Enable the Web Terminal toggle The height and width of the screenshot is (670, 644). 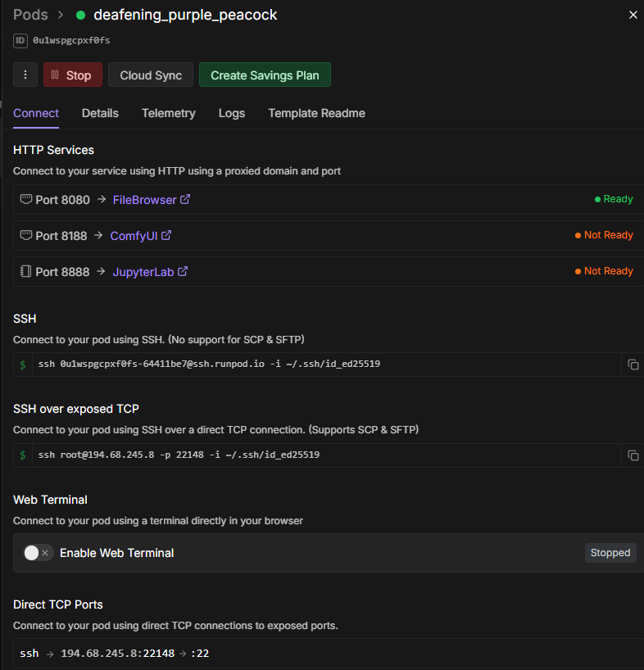(x=31, y=553)
